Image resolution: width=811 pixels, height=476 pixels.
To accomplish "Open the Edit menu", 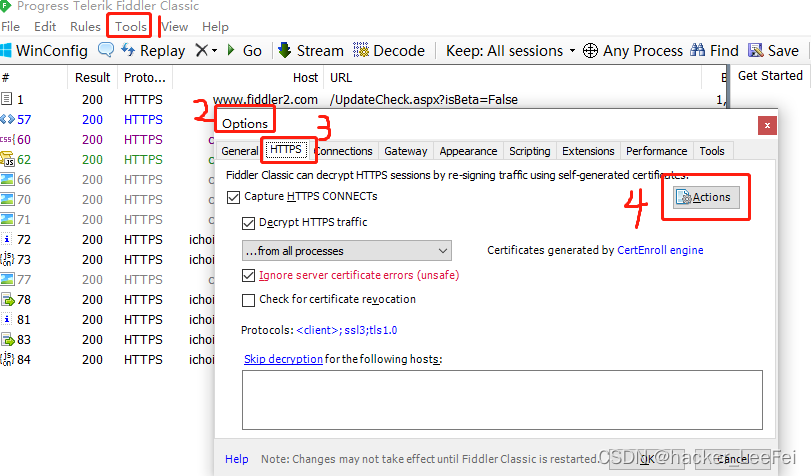I will (x=45, y=26).
